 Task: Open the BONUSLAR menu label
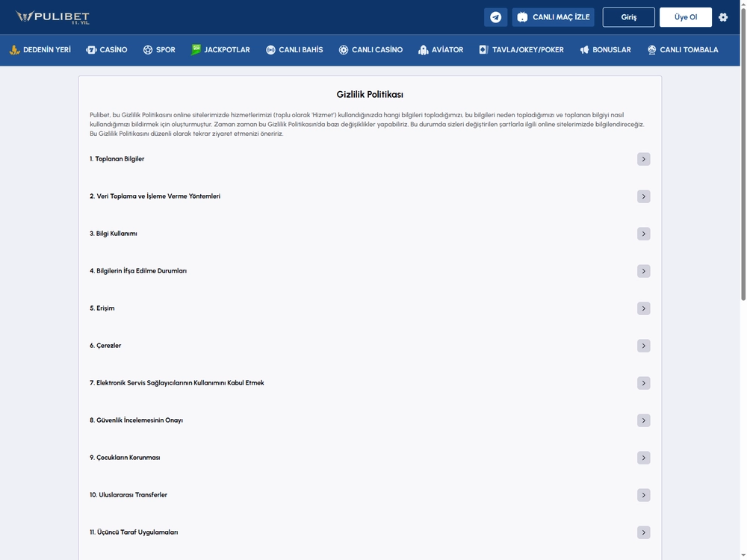[x=612, y=49]
